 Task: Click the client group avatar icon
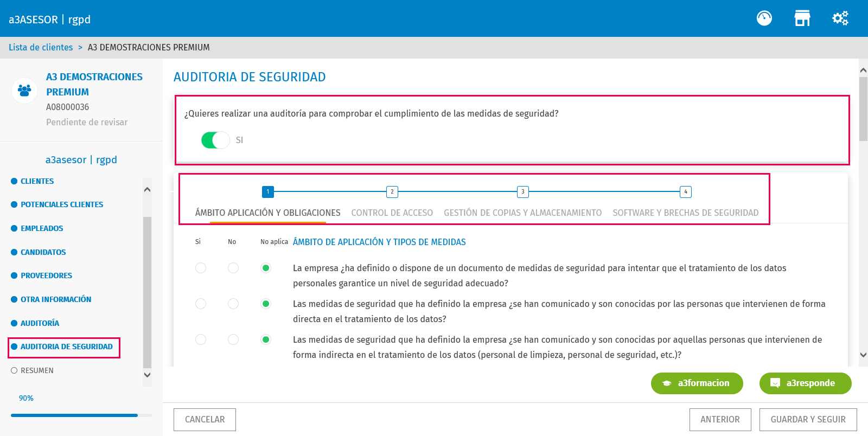pos(24,90)
